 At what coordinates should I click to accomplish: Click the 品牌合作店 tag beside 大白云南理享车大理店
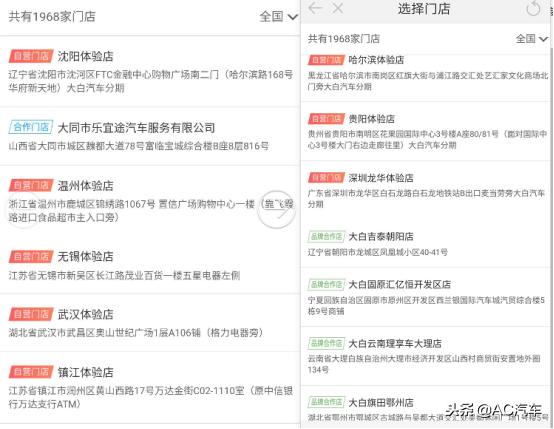(x=326, y=343)
